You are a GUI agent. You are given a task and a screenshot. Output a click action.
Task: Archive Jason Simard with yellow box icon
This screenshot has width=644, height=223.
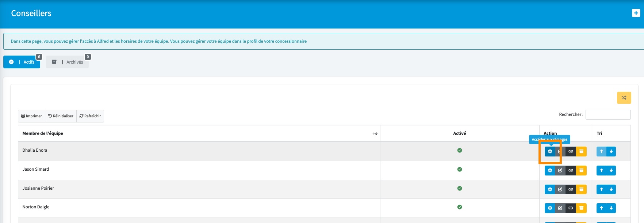(581, 170)
